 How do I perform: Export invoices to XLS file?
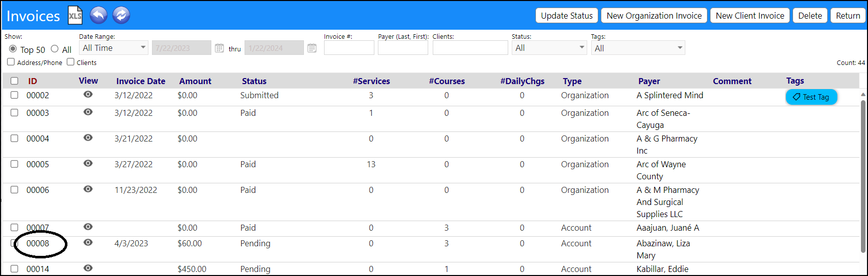pyautogui.click(x=75, y=15)
